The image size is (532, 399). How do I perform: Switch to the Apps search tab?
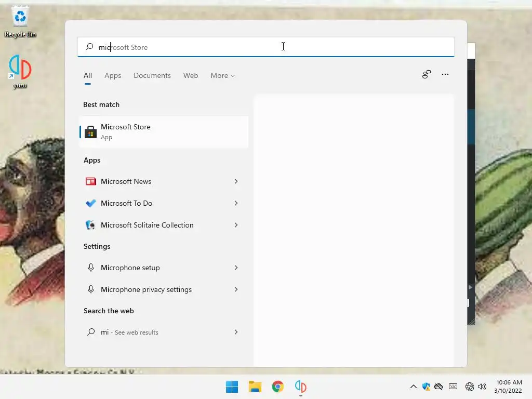[x=113, y=76]
